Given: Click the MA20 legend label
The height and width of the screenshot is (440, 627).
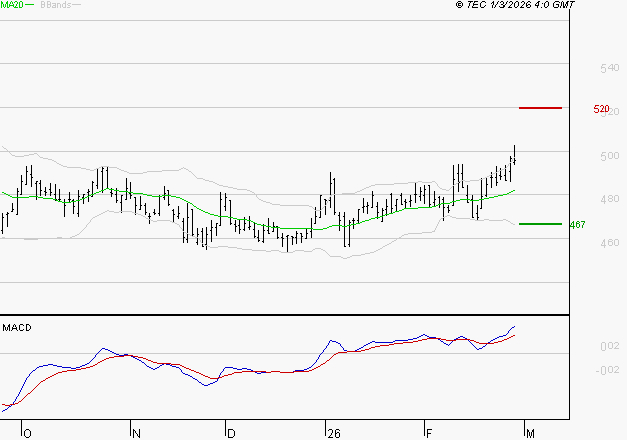Looking at the screenshot, I should coord(12,5).
